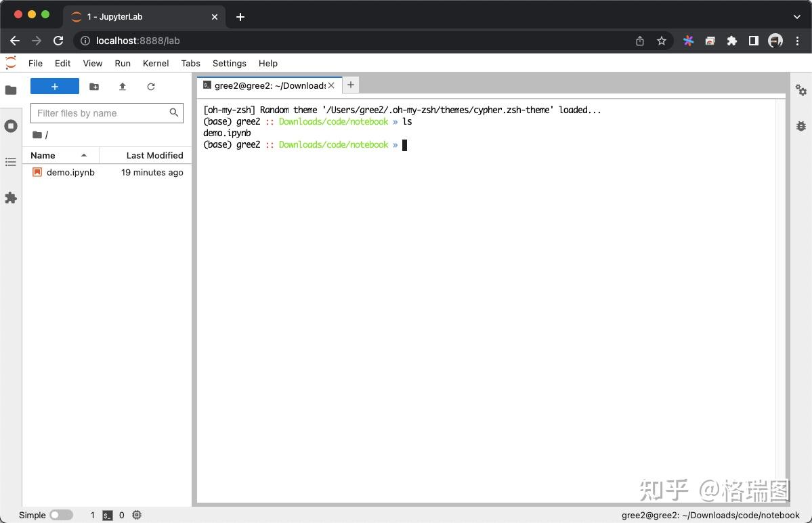Click the colorful asterisk extension icon

click(x=688, y=41)
